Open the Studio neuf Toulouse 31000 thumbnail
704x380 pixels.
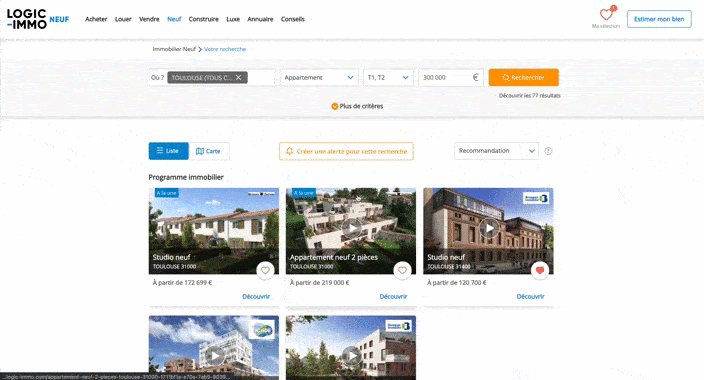pos(214,231)
